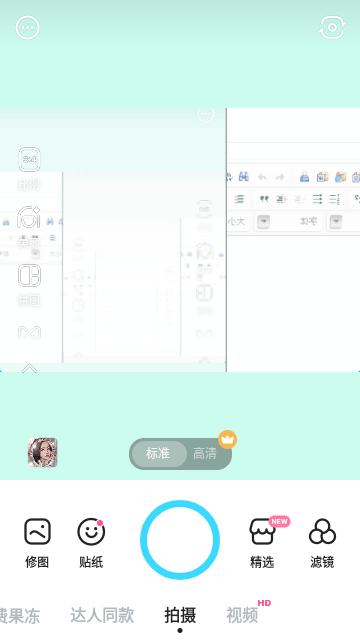This screenshot has height=640, width=360.
Task: Tap the blue circular shutter button
Action: point(180,540)
